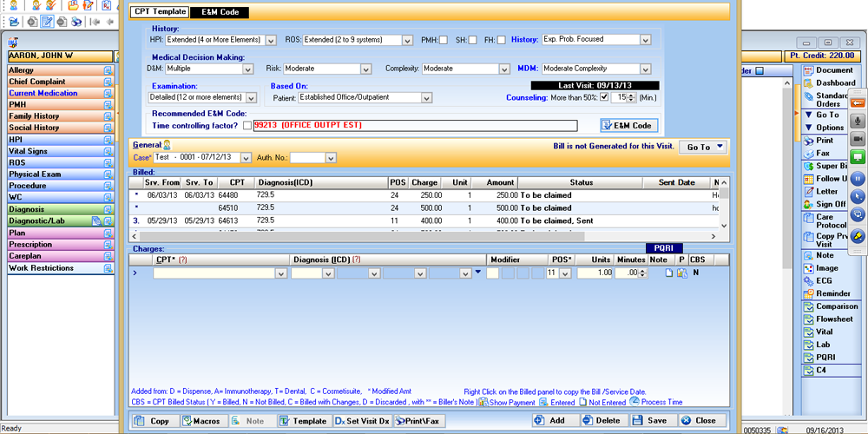The width and height of the screenshot is (868, 434).
Task: Open the HPI dropdown
Action: (271, 40)
